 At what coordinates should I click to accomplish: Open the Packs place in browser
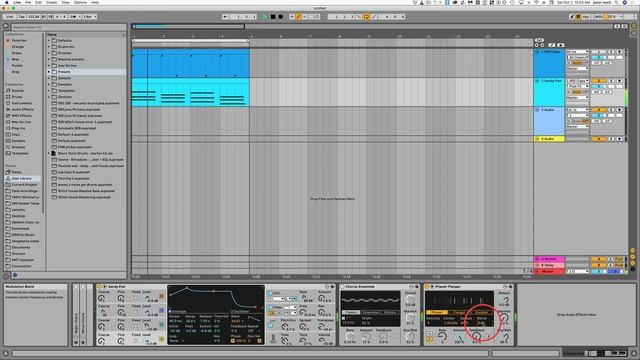16,172
